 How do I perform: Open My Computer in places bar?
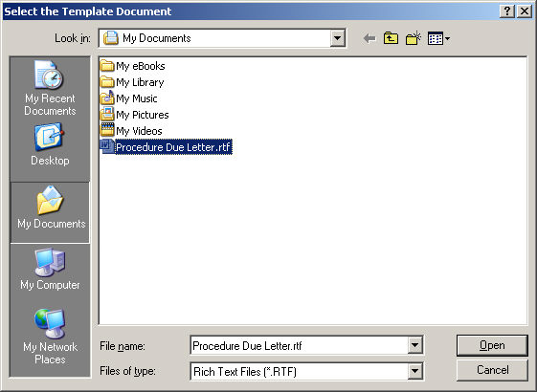tap(50, 270)
